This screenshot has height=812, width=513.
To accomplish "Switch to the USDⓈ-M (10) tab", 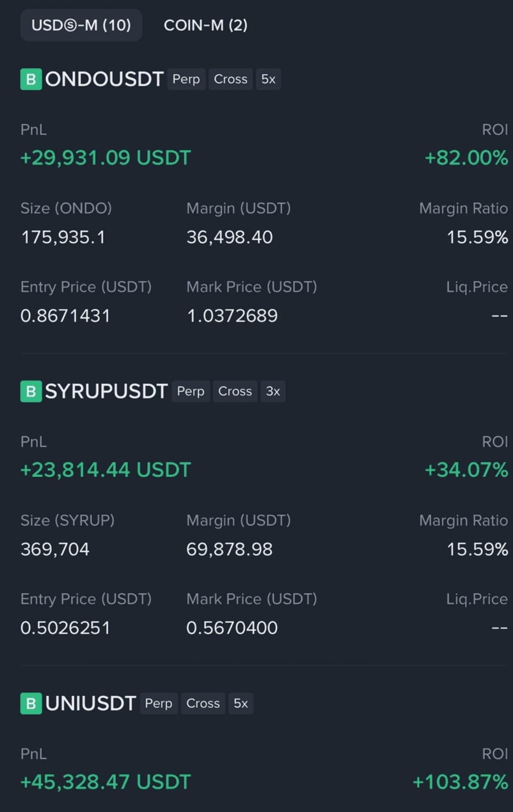I will pos(81,25).
